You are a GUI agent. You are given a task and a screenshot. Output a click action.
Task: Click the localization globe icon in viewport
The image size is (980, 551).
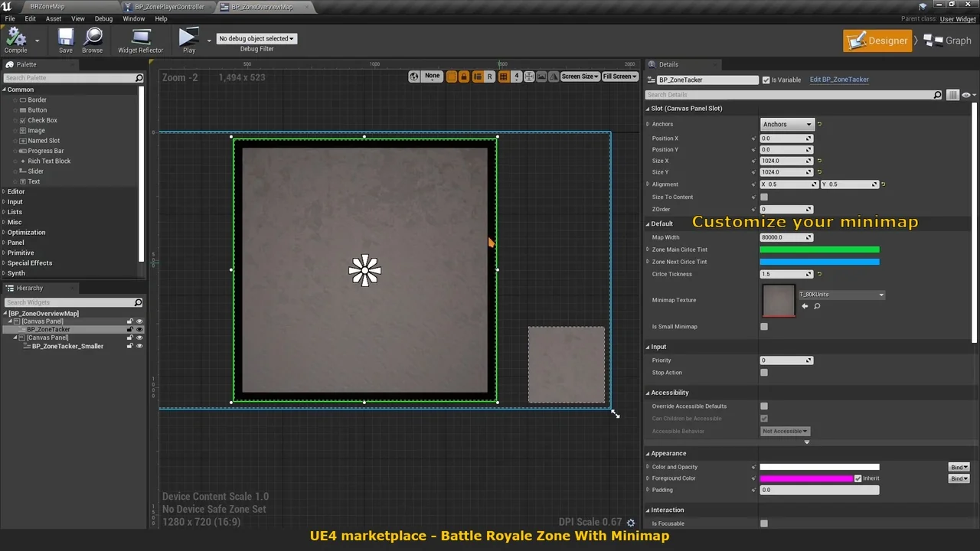click(414, 77)
